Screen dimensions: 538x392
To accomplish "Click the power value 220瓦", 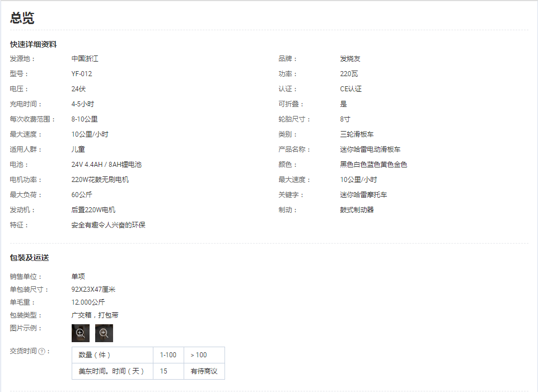I will (x=349, y=74).
